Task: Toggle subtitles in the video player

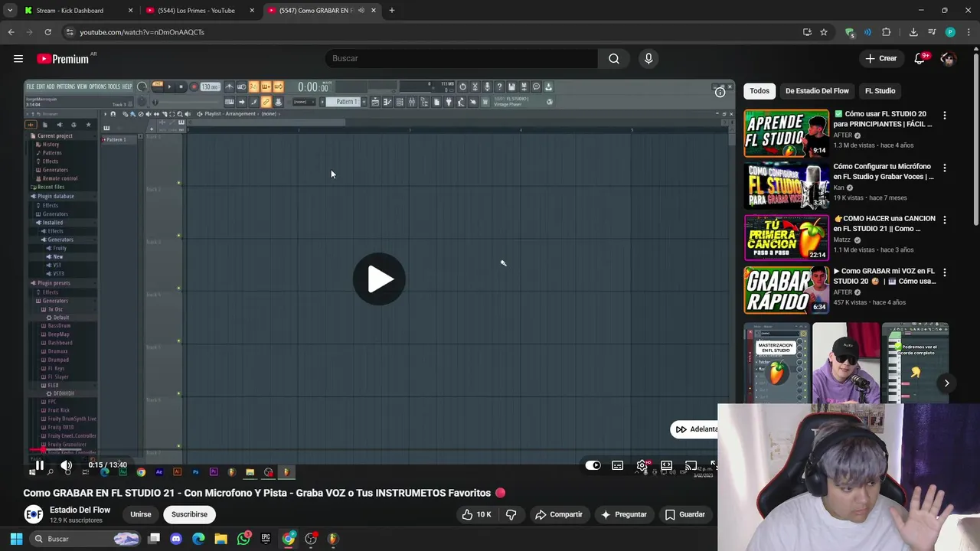Action: [618, 465]
